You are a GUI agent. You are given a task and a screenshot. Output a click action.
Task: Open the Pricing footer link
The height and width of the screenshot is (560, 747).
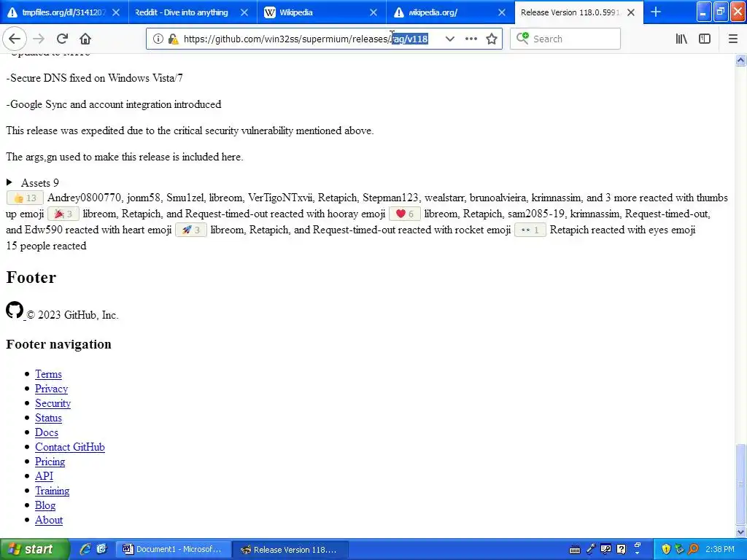pos(50,462)
